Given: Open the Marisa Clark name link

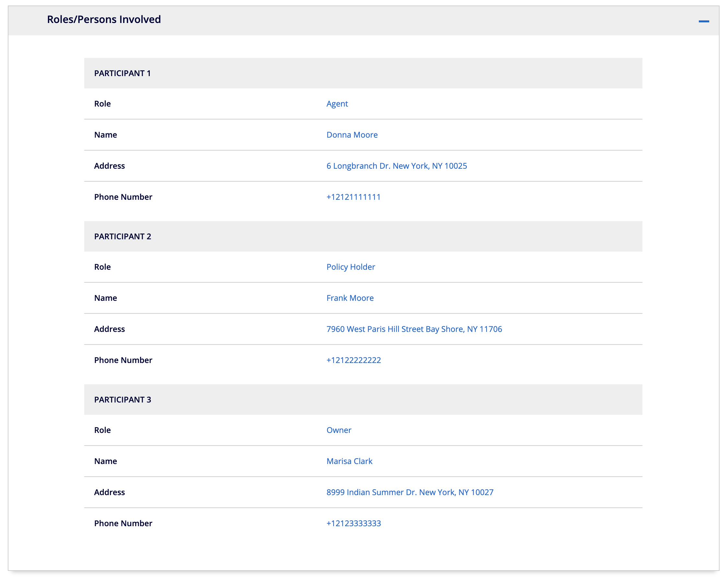Looking at the screenshot, I should pyautogui.click(x=349, y=460).
